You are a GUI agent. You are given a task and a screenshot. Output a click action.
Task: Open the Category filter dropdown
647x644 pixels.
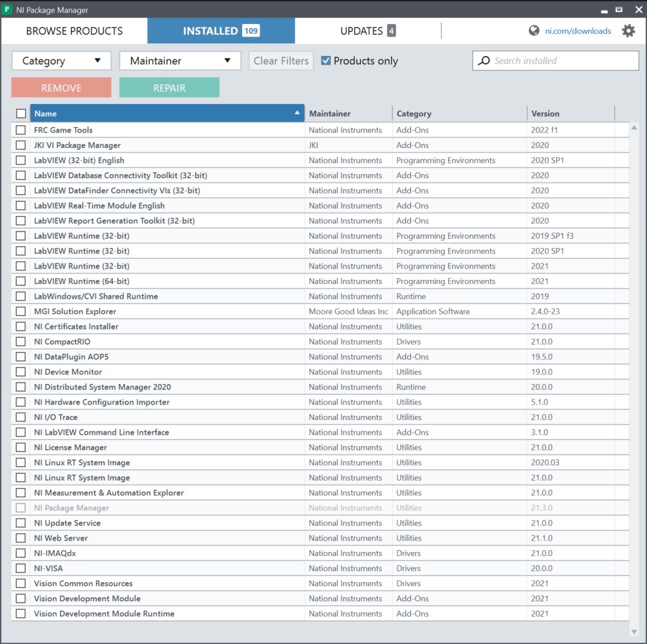click(x=61, y=61)
